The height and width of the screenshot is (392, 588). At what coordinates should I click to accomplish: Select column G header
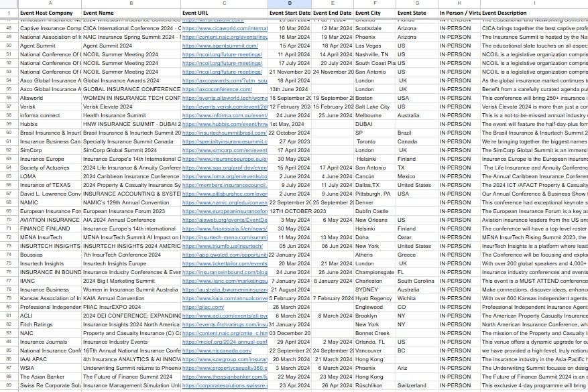[417, 3]
